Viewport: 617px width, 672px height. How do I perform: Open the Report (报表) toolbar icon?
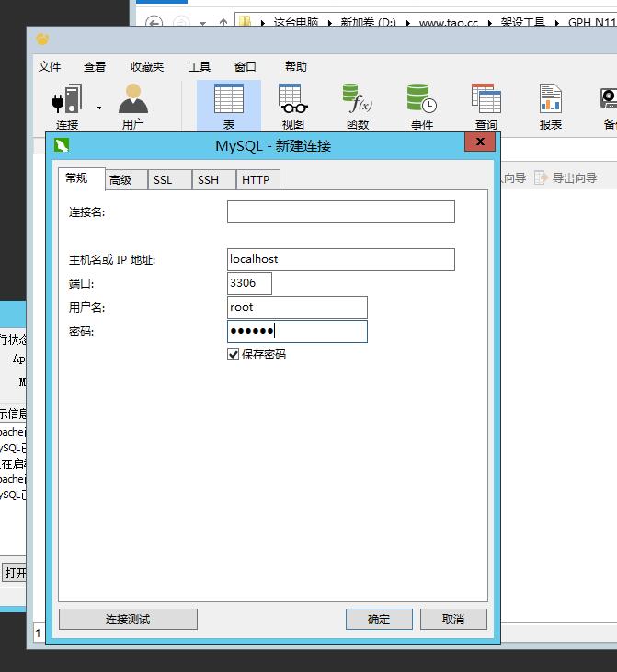point(550,100)
